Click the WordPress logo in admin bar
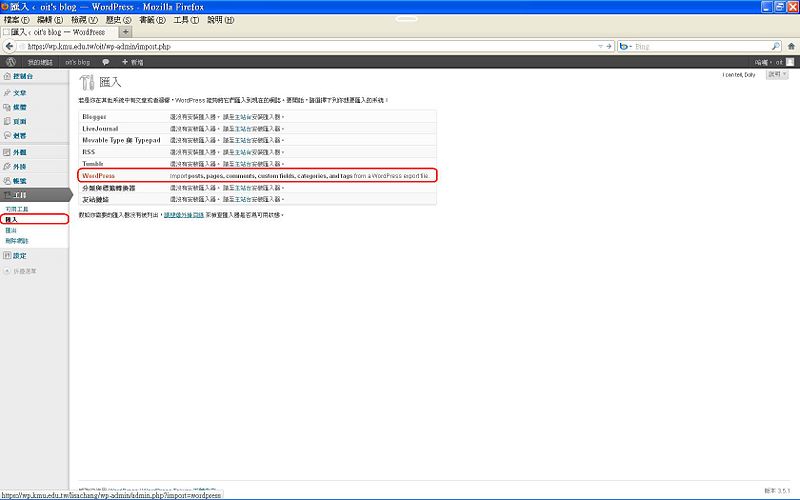This screenshot has height=500, width=800. pos(11,62)
